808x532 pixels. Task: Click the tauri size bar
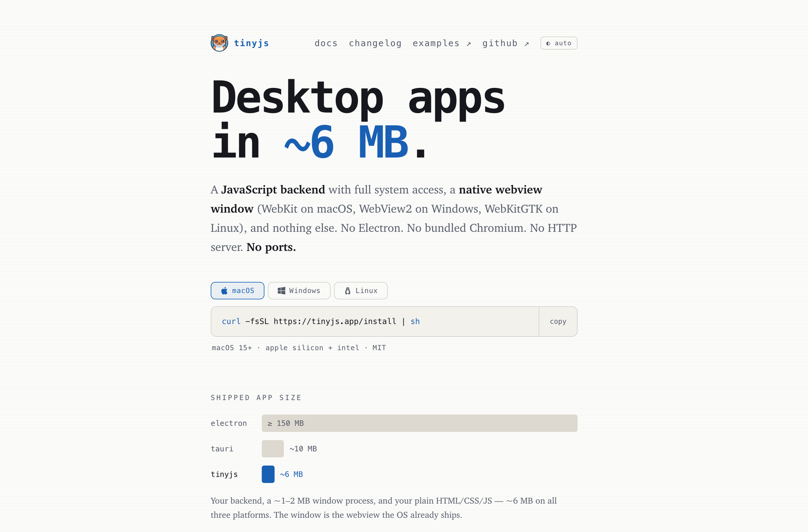(x=273, y=449)
